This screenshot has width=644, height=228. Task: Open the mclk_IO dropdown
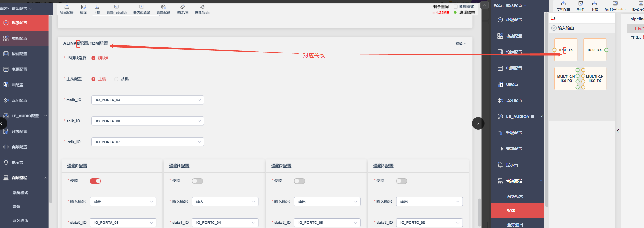tap(148, 100)
